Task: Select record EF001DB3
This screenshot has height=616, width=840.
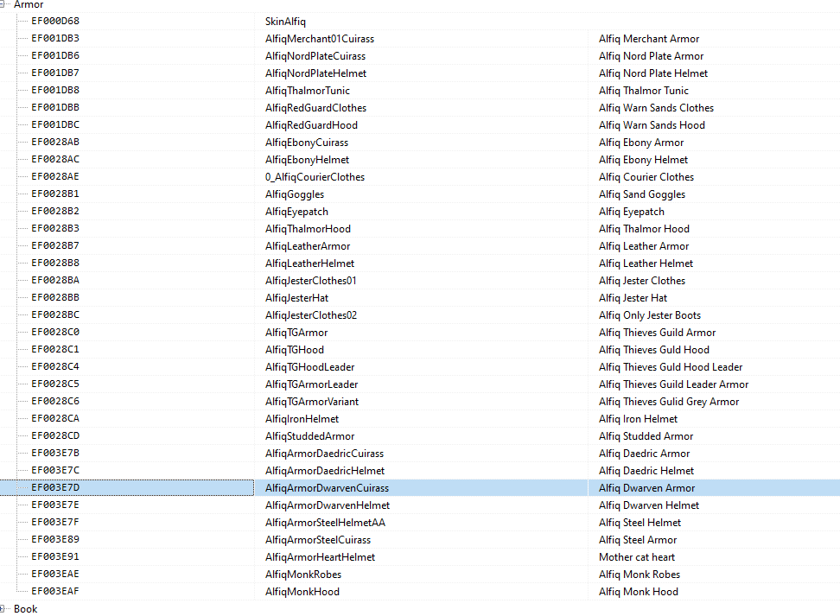Action: 55,38
